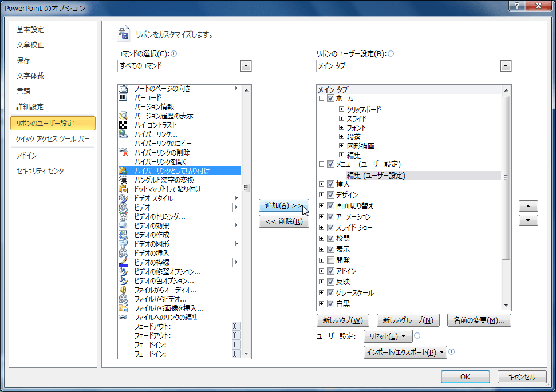Screen dimensions: 556x392
Task: Click the 削除 button
Action: 283,221
